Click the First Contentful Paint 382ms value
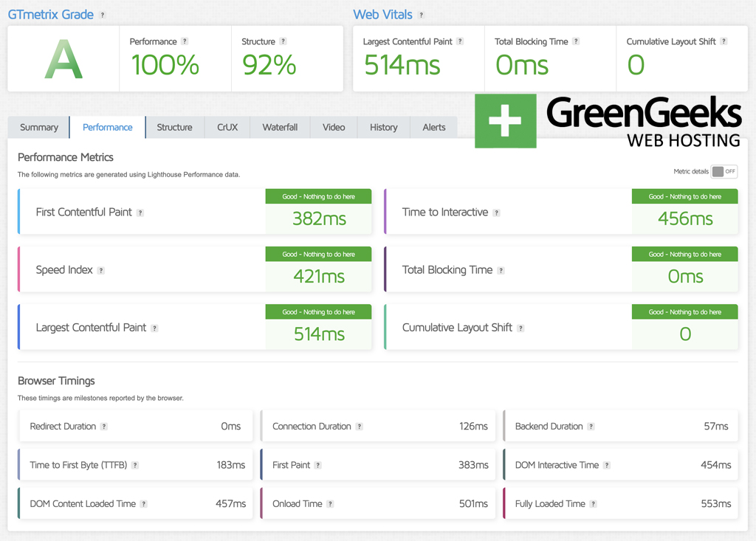Viewport: 756px width, 541px height. 319,219
